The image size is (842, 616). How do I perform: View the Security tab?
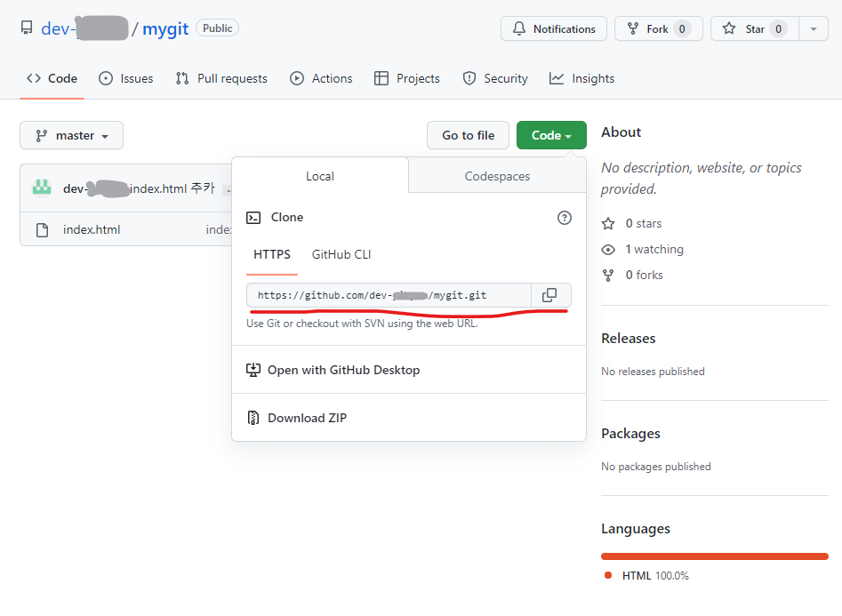[x=495, y=78]
